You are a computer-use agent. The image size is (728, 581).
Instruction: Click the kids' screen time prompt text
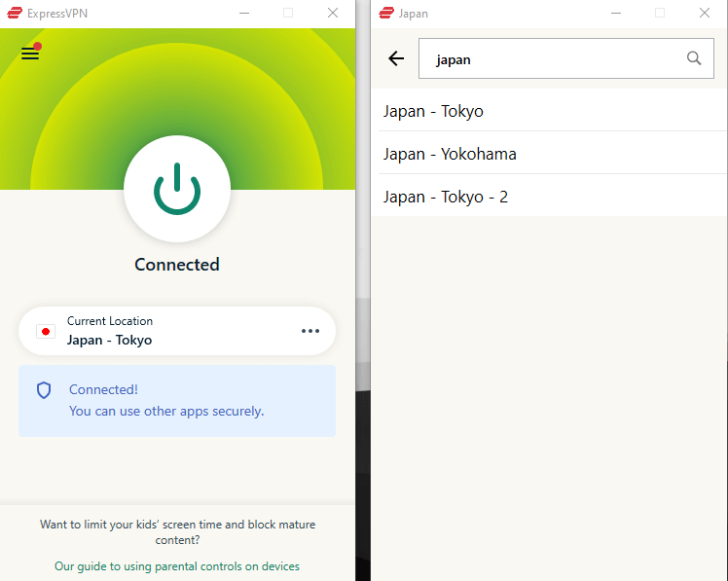(x=177, y=532)
